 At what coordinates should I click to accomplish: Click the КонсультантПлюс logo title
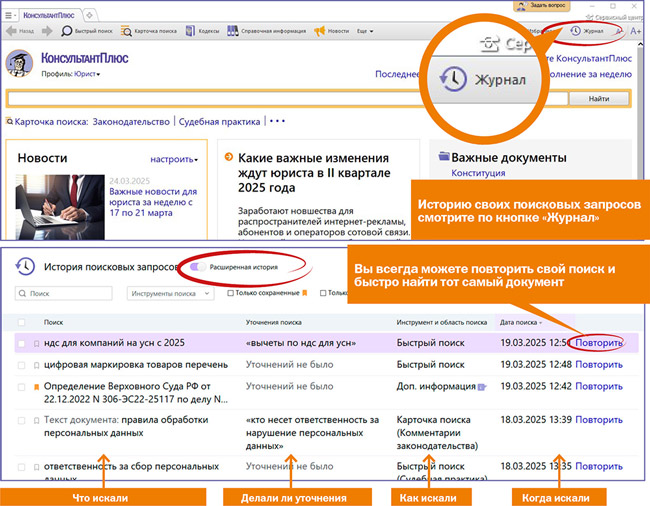click(85, 58)
